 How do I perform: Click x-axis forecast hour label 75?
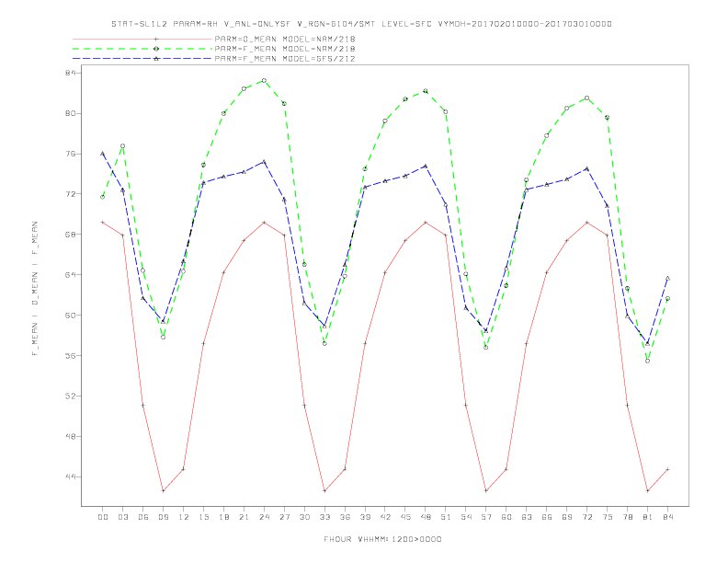coord(608,517)
